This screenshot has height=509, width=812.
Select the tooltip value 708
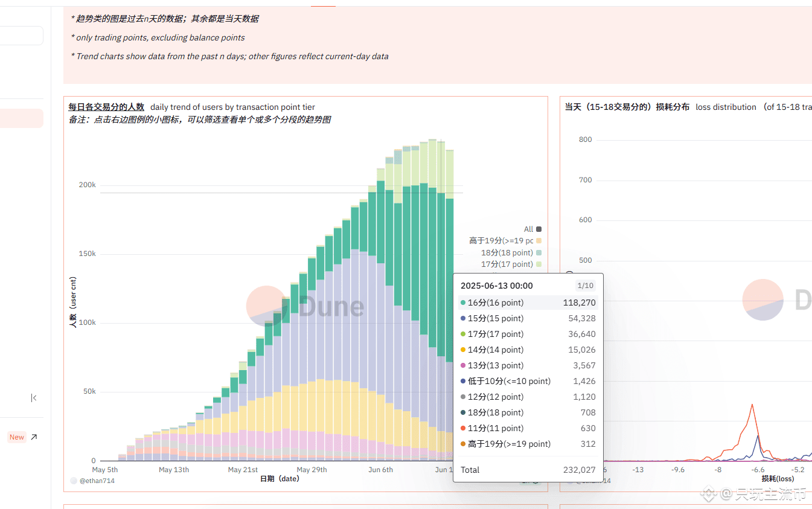588,412
